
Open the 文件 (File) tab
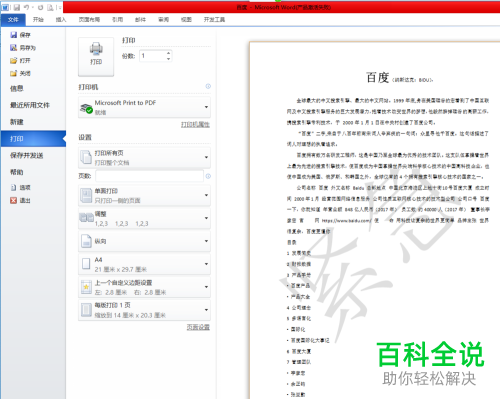(13, 20)
